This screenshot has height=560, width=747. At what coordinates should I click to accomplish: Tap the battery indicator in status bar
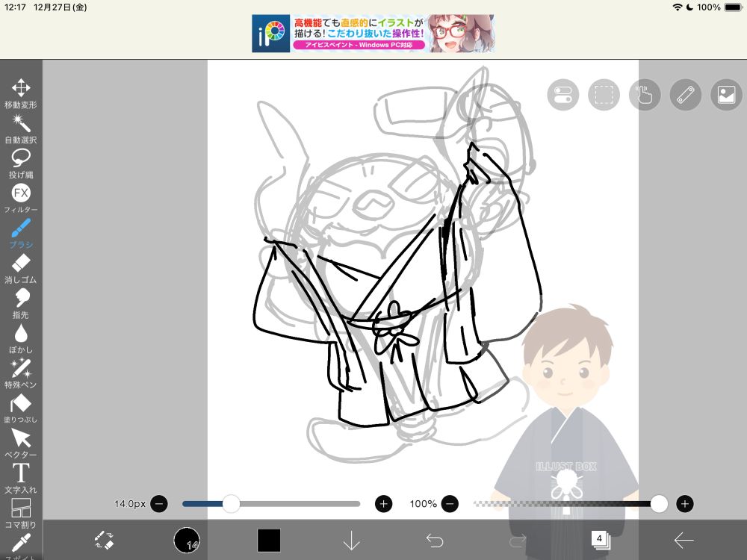(734, 7)
